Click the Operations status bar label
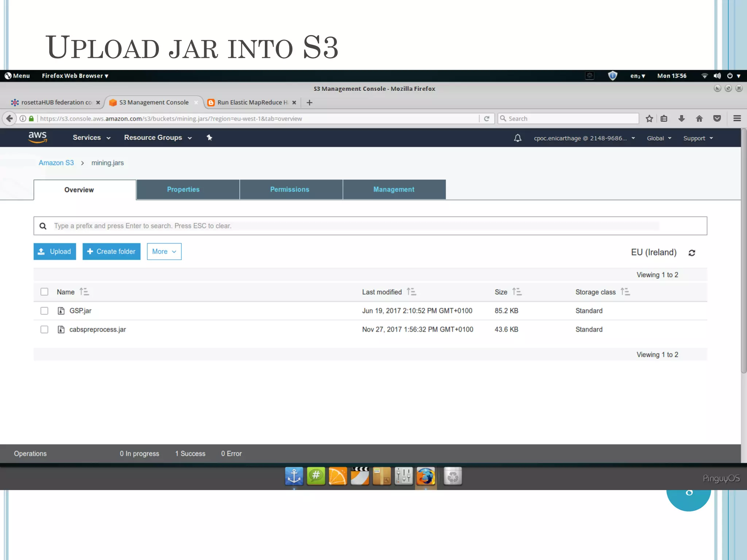This screenshot has width=747, height=560. (x=30, y=454)
